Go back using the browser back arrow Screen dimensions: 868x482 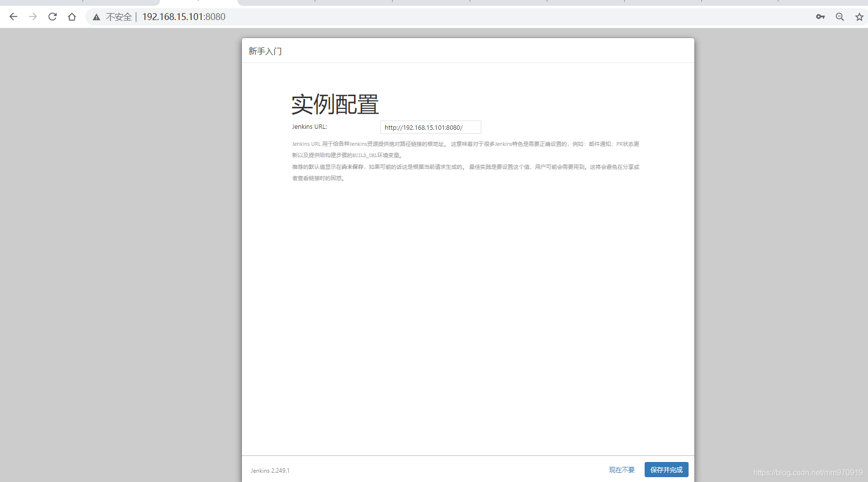13,17
